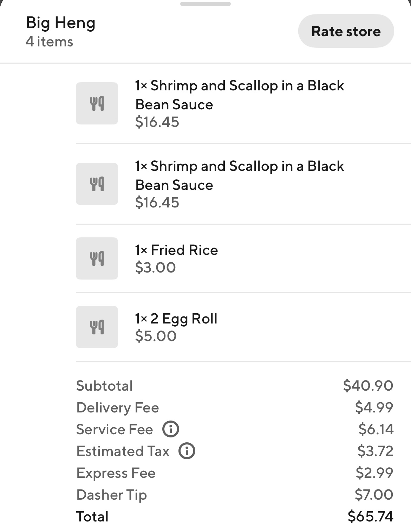Open the Estimated Tax info icon
The width and height of the screenshot is (411, 532).
(x=187, y=451)
